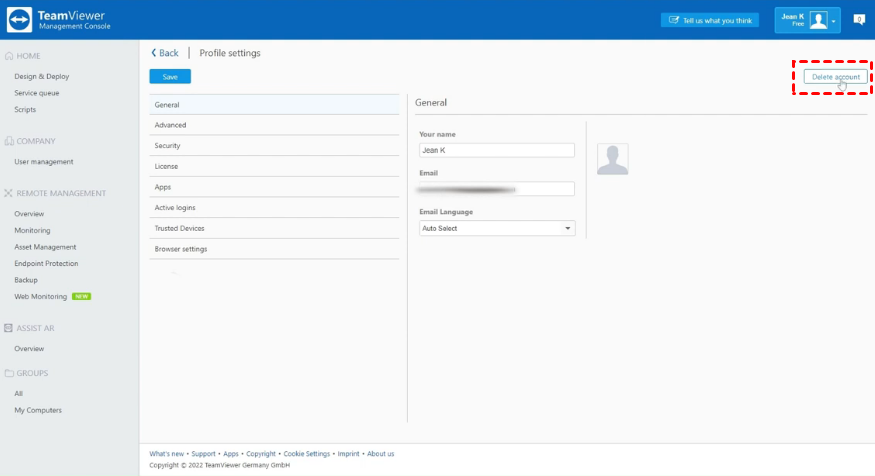Select the Security settings tab
Image resolution: width=875 pixels, height=476 pixels.
(168, 146)
